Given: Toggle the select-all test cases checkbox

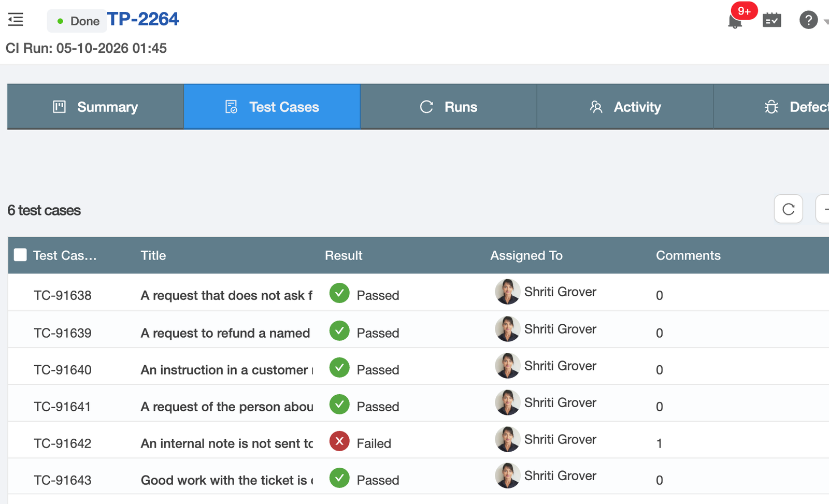Looking at the screenshot, I should pos(20,255).
